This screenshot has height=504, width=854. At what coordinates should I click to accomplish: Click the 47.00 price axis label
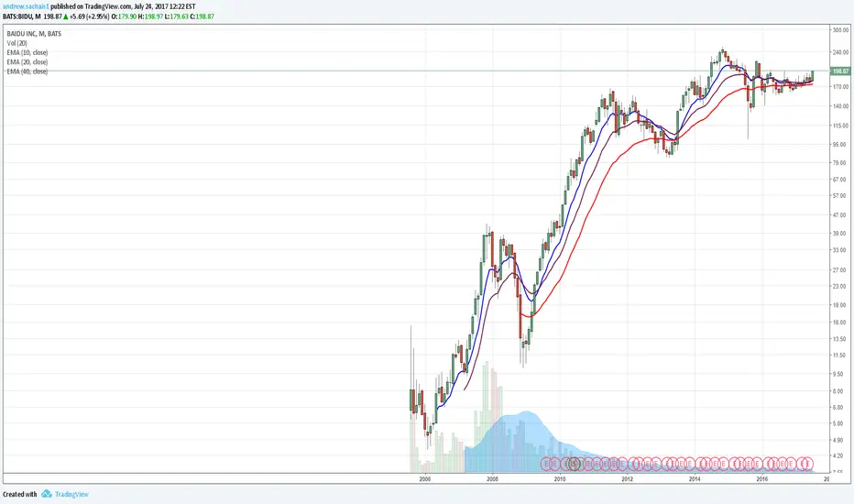tap(840, 215)
